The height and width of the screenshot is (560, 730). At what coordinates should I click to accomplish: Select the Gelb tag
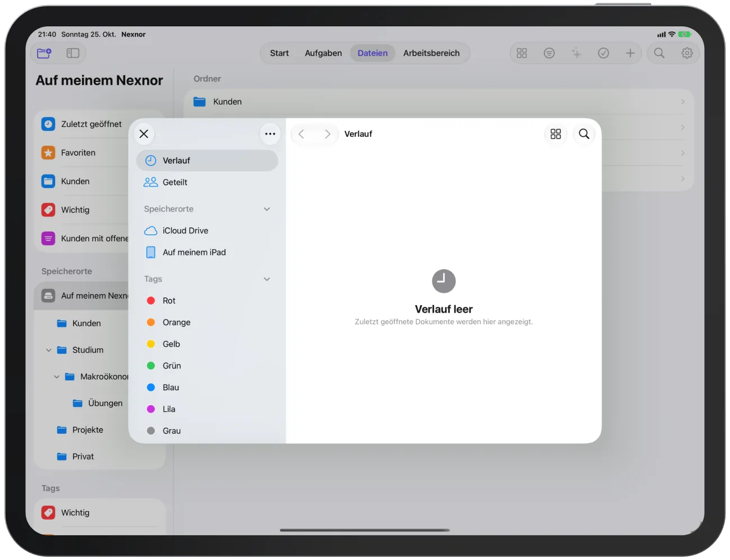tap(207, 344)
